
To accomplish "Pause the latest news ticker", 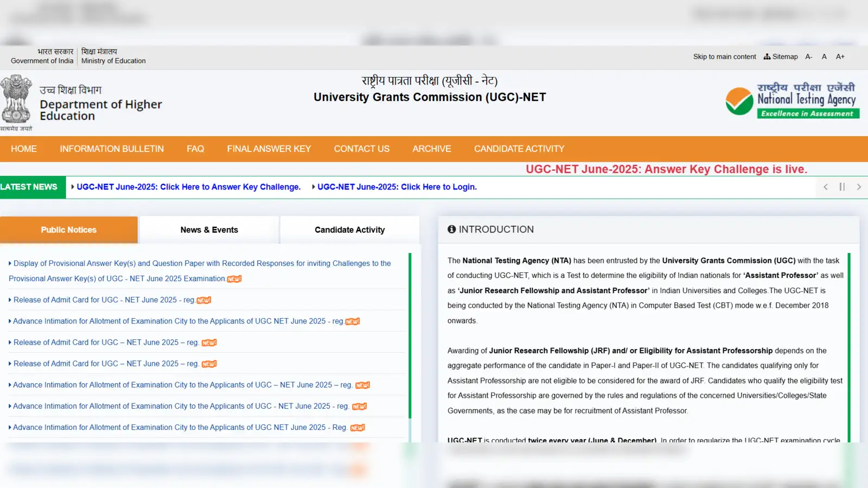I will pos(842,187).
